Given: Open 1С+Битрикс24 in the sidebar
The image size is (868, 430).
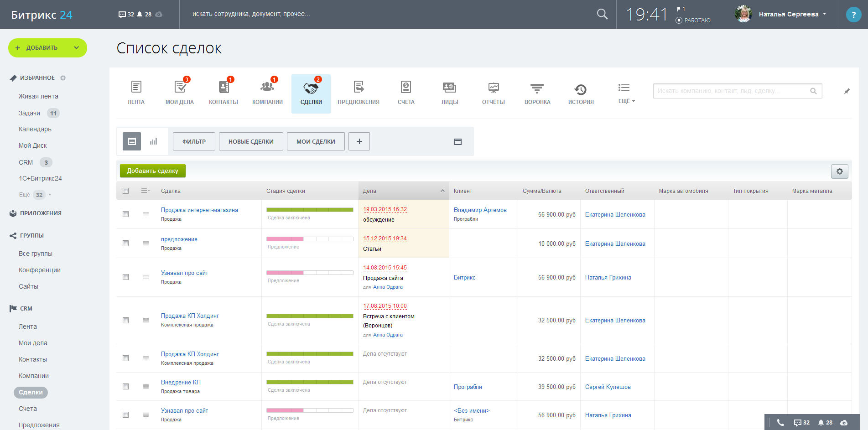Looking at the screenshot, I should pyautogui.click(x=40, y=178).
